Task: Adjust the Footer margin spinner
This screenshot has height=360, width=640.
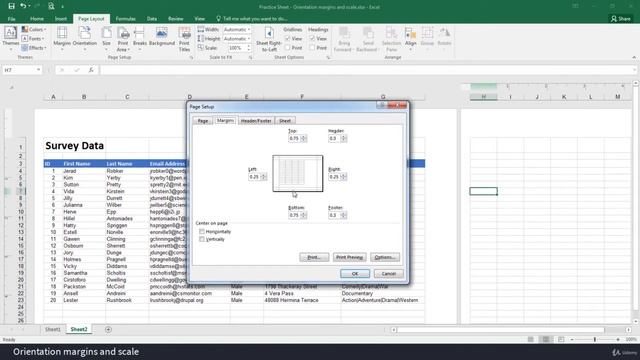Action: (343, 215)
